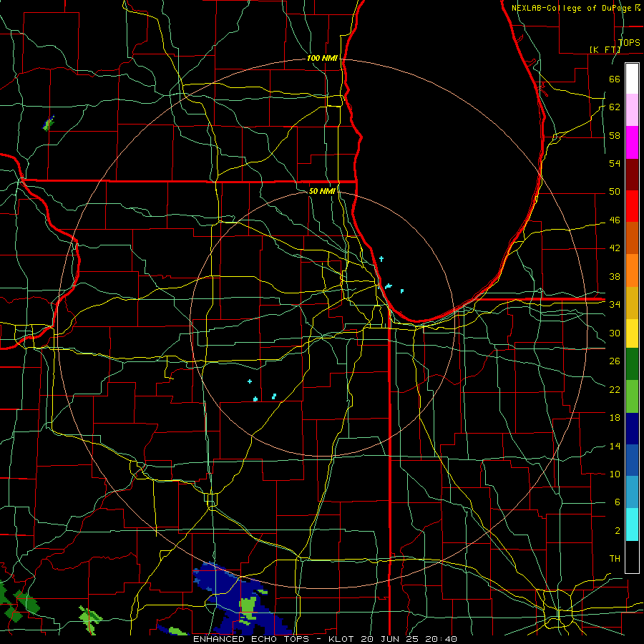The height and width of the screenshot is (644, 644).
Task: Click the legend value 50
Action: [x=615, y=191]
